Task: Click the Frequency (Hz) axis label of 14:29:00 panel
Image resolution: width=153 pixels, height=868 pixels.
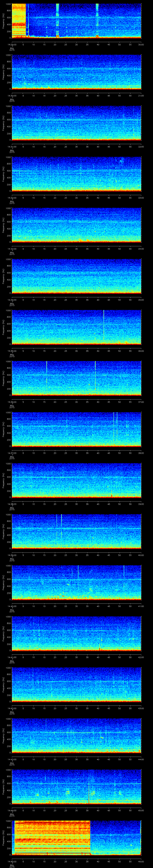Action: point(4,21)
